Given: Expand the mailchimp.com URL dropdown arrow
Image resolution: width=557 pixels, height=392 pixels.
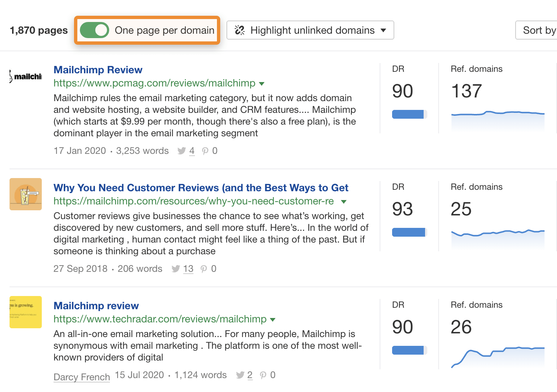Looking at the screenshot, I should 344,202.
